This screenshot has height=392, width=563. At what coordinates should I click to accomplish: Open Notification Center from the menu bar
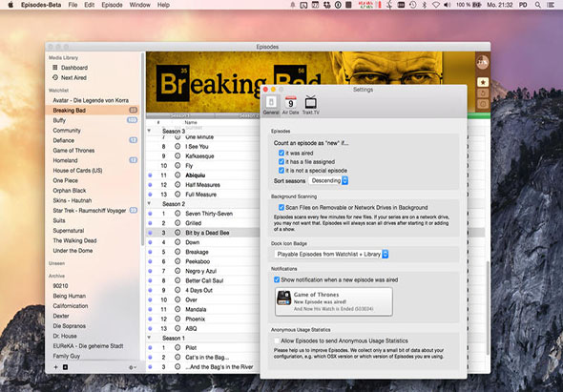pos(550,5)
